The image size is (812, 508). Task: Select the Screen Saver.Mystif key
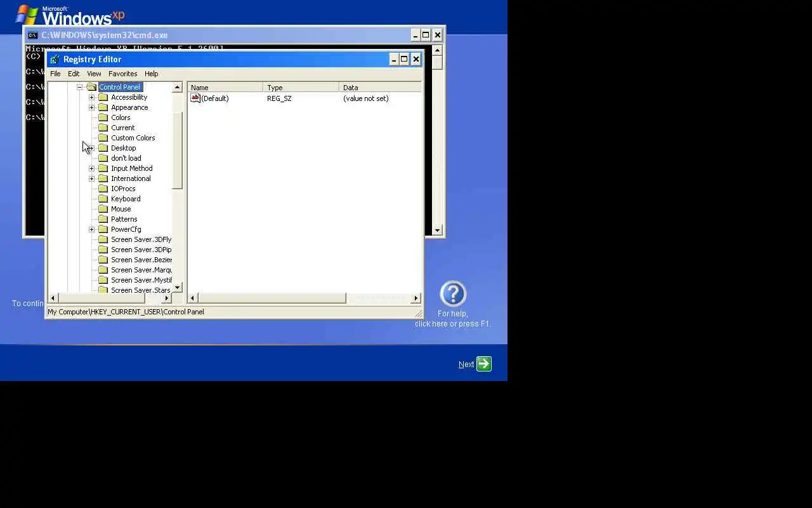tap(141, 280)
